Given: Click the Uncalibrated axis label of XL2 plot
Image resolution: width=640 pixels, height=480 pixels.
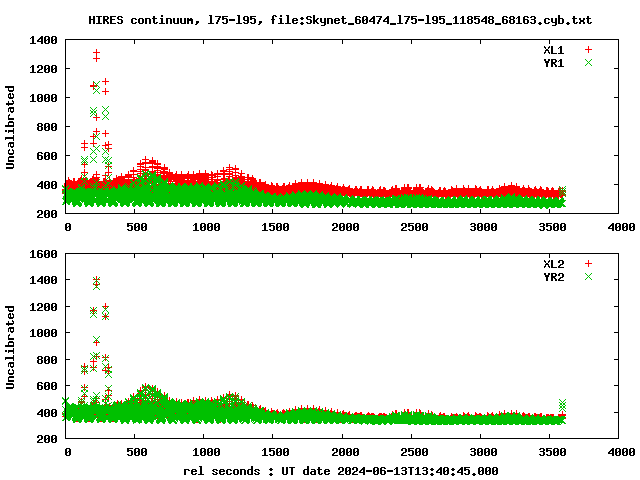Looking at the screenshot, I should [10, 347].
